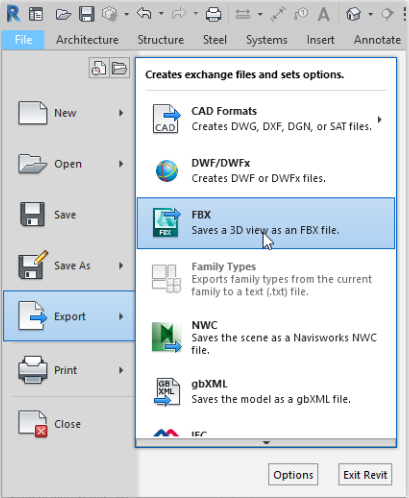The height and width of the screenshot is (498, 409).
Task: Click the Revit Home icon in toolbar
Action: click(36, 14)
